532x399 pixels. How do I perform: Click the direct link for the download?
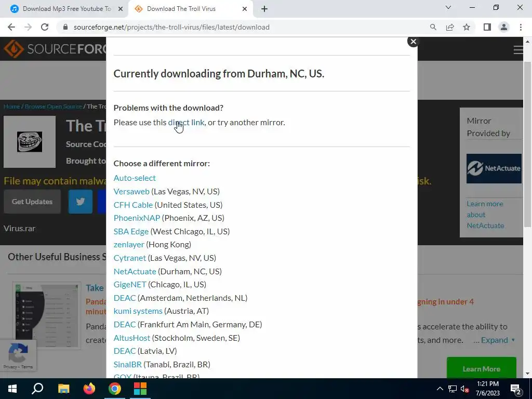[187, 123]
